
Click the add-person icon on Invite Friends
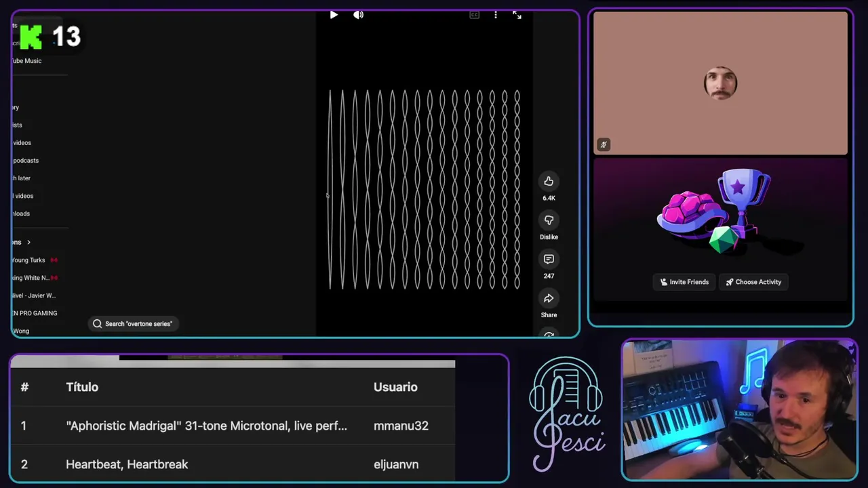point(664,282)
